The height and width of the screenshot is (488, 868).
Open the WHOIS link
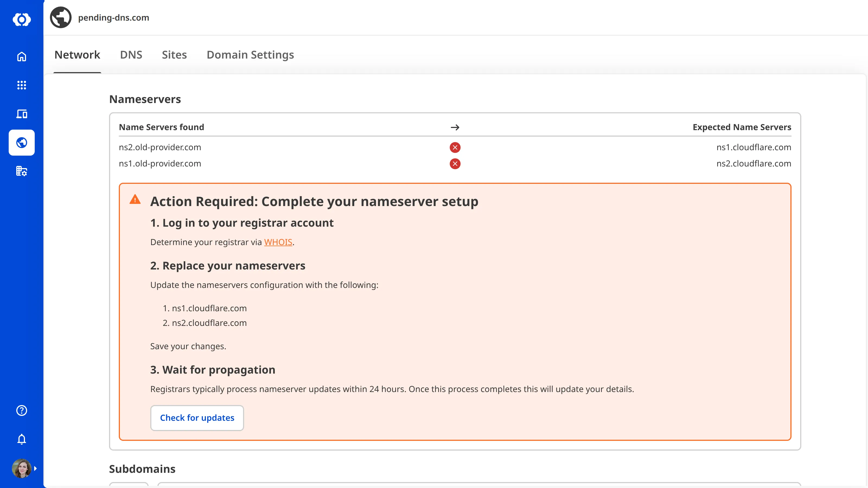point(278,242)
